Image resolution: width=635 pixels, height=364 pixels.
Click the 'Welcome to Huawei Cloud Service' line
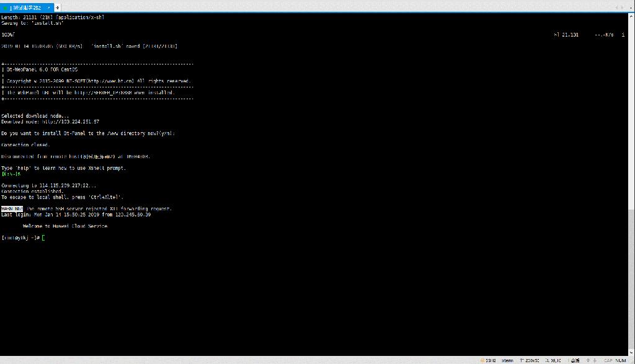[x=65, y=226]
